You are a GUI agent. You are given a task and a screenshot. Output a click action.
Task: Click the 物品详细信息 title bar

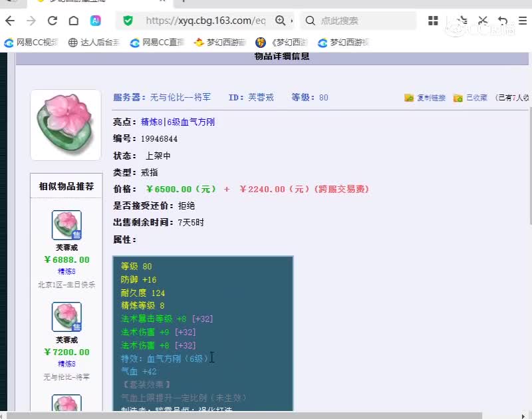pyautogui.click(x=272, y=59)
